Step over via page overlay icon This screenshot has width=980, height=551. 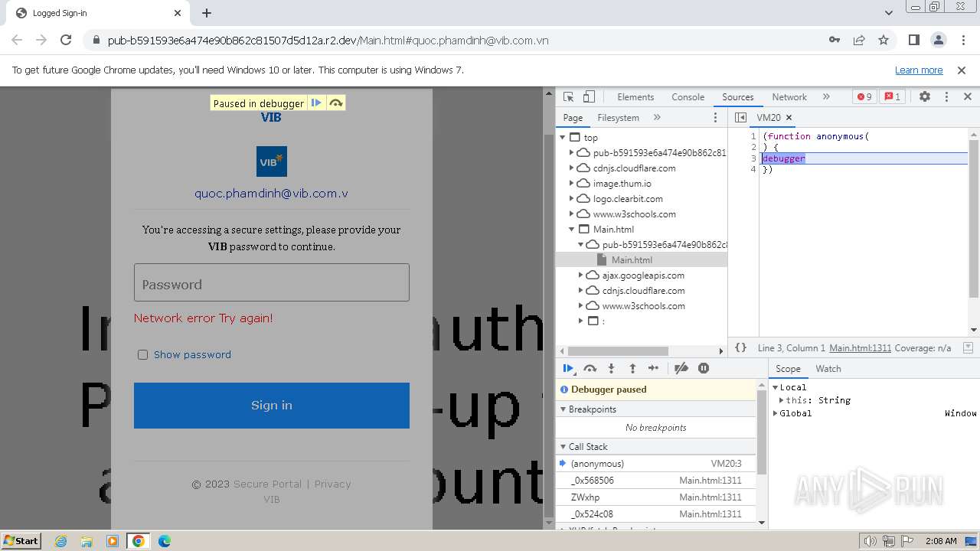click(336, 103)
